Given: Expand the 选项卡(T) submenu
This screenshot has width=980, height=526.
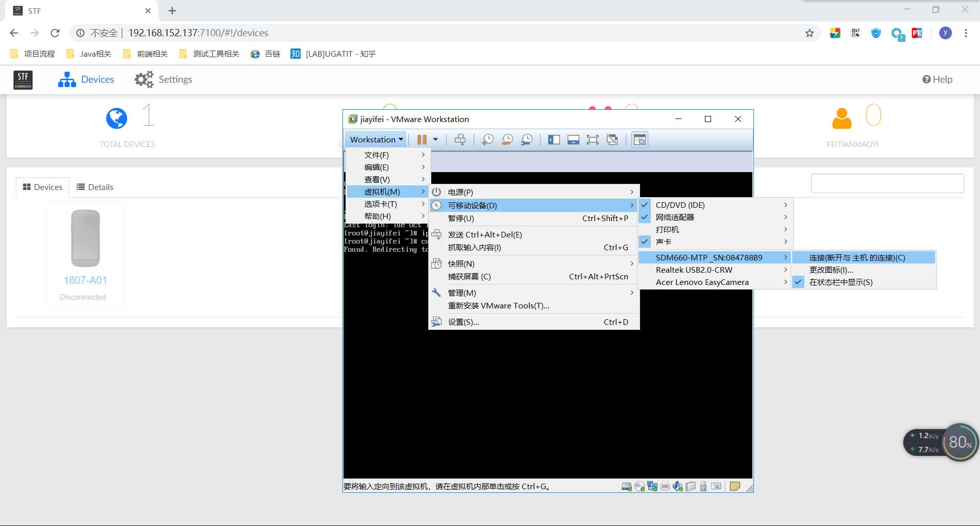Looking at the screenshot, I should [388, 204].
